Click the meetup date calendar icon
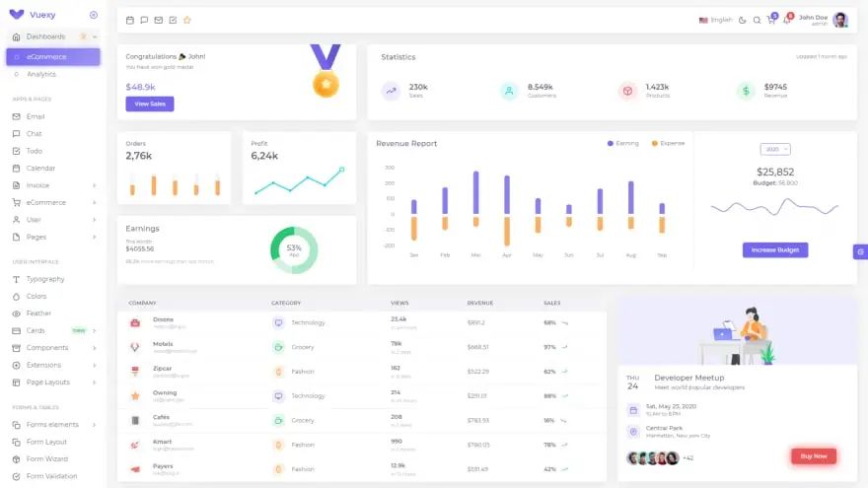The height and width of the screenshot is (488, 868). [x=633, y=410]
